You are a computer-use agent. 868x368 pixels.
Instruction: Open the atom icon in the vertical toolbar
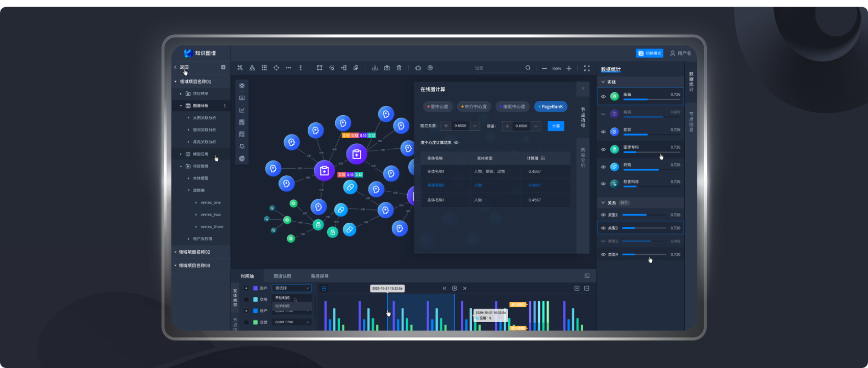[242, 86]
